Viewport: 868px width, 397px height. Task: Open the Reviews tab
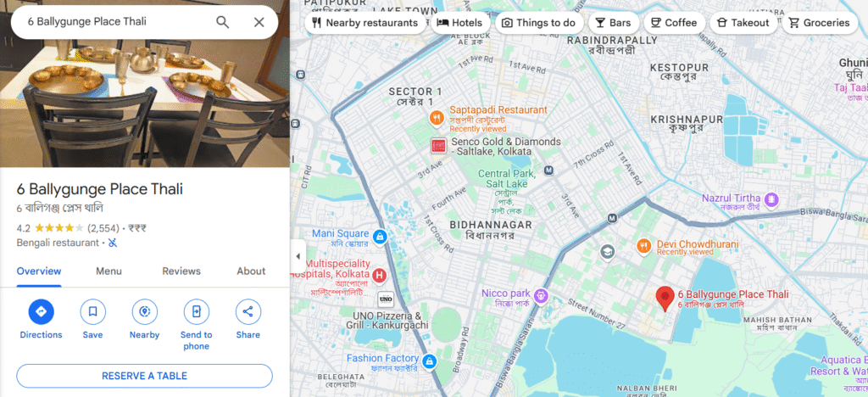(x=181, y=271)
